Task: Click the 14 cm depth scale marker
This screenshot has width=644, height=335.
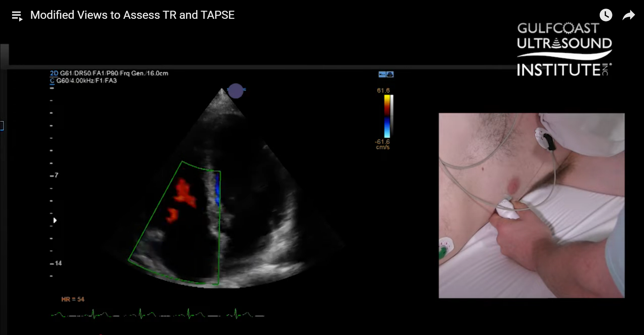Action: coord(56,263)
